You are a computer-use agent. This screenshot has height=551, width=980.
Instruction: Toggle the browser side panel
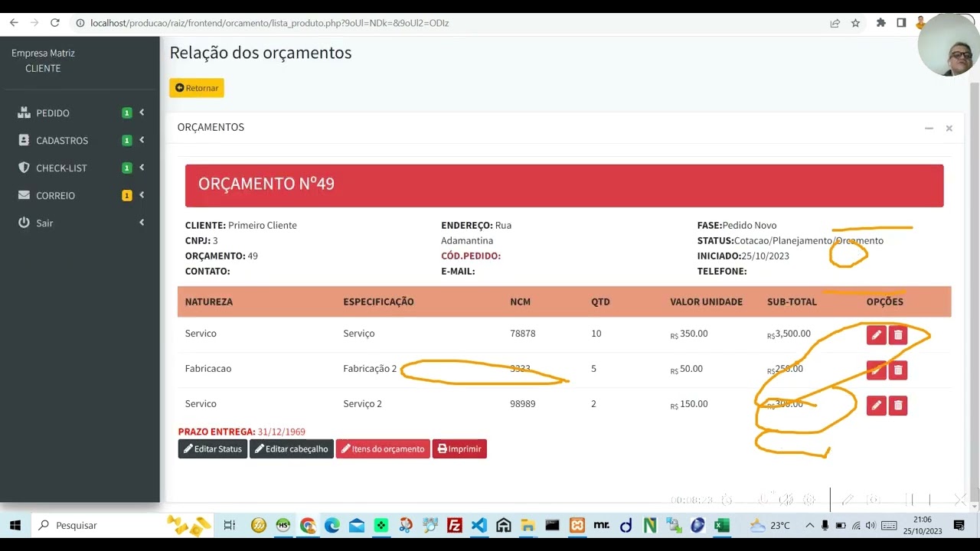coord(901,23)
